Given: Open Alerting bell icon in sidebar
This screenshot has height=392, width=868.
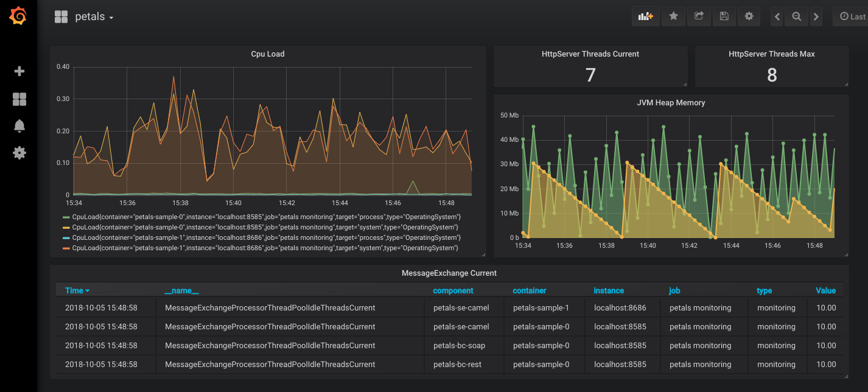Looking at the screenshot, I should [19, 126].
